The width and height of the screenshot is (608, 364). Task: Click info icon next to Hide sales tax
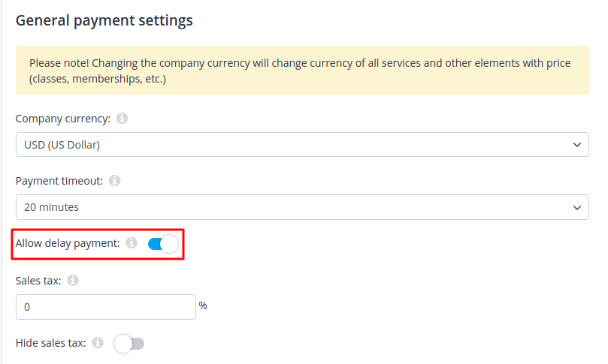click(x=98, y=343)
